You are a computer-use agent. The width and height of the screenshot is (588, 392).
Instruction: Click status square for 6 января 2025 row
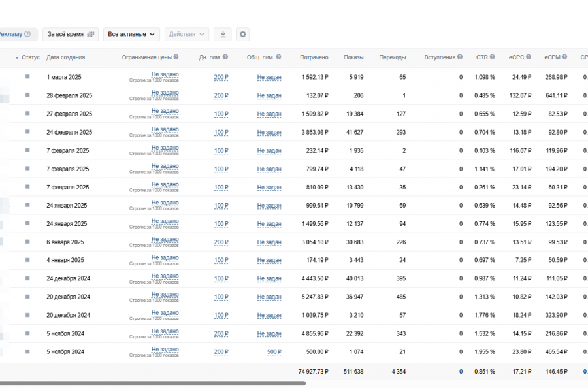27,242
